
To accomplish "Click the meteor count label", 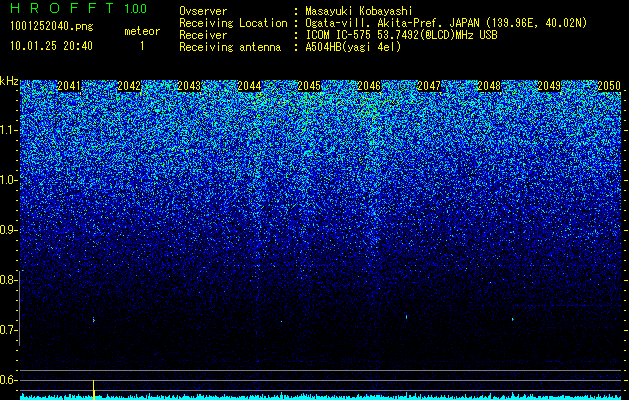I will (142, 31).
